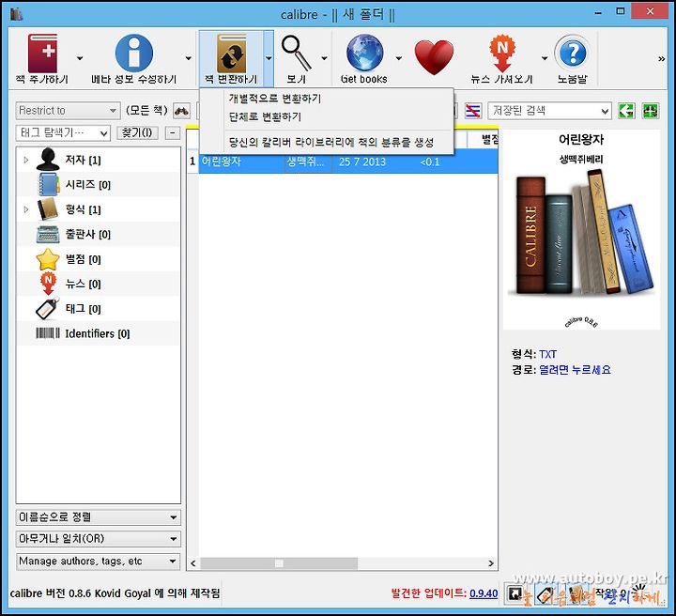676x616 pixels.
Task: Select the 형식 [1] formats category
Action: pyautogui.click(x=83, y=209)
